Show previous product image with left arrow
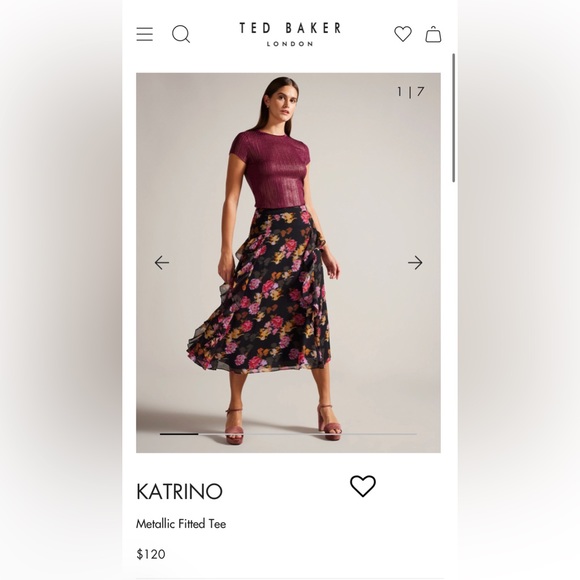The height and width of the screenshot is (580, 580). (162, 263)
